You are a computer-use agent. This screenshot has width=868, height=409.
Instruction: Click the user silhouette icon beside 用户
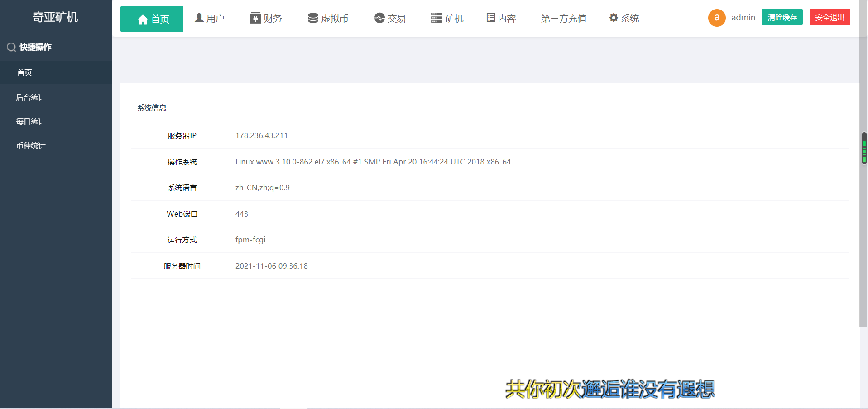point(199,18)
